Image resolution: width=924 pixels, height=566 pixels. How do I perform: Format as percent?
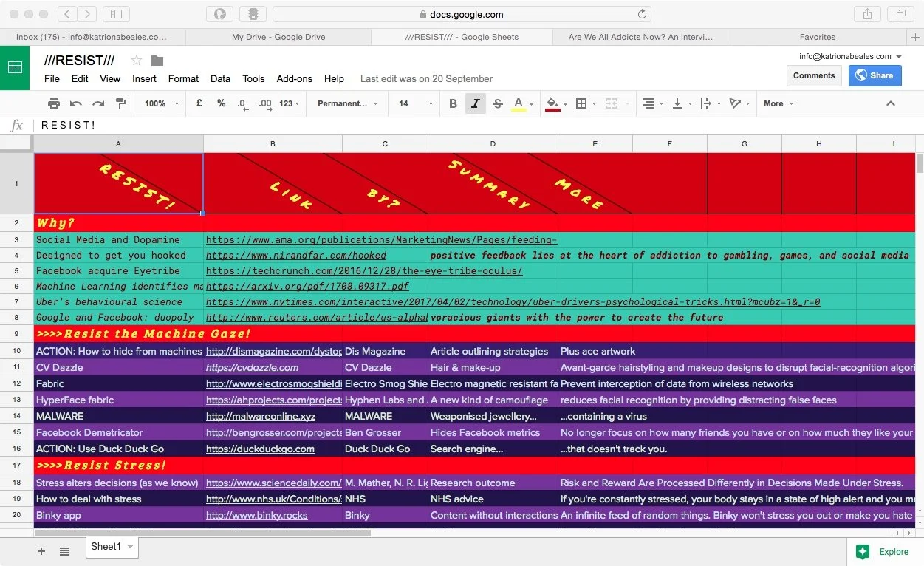click(221, 103)
